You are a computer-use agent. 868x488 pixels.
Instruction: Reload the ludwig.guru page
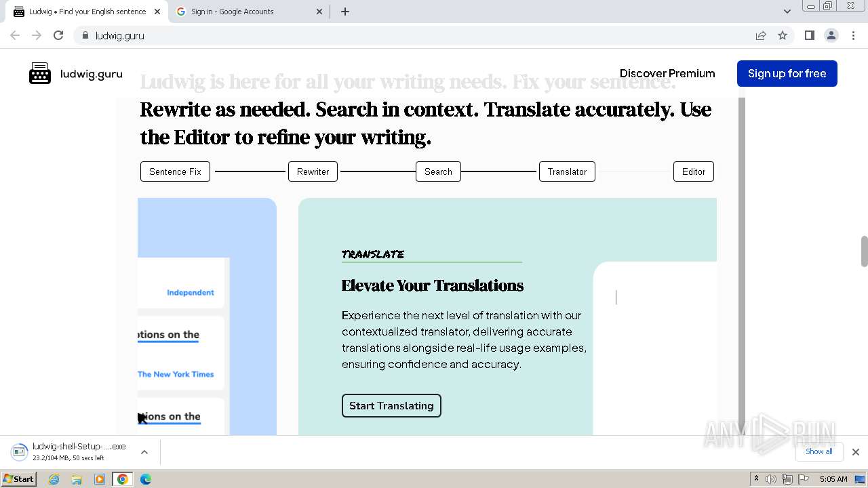(x=58, y=35)
